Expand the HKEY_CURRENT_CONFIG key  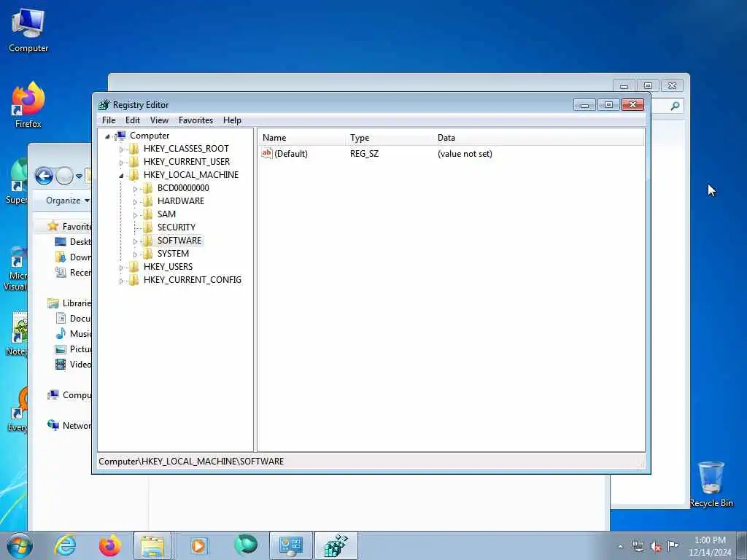pos(122,281)
